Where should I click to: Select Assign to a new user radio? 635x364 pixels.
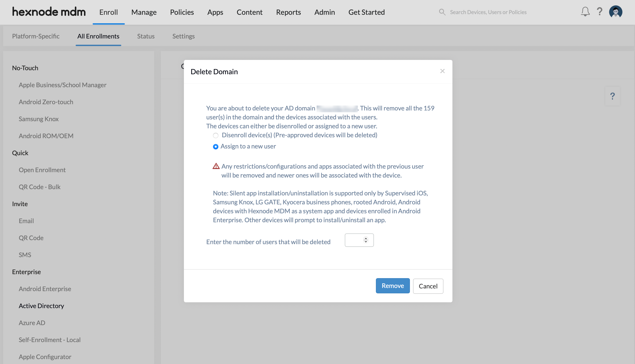coord(216,147)
